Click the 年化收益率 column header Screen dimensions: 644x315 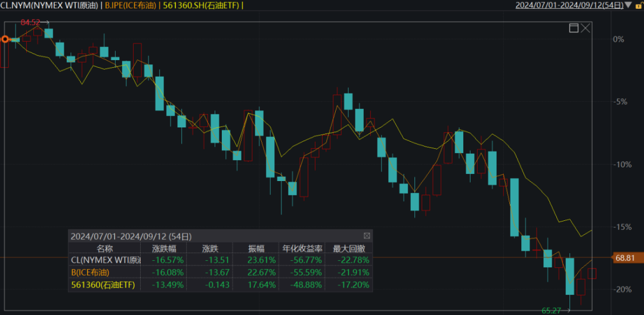coord(302,248)
